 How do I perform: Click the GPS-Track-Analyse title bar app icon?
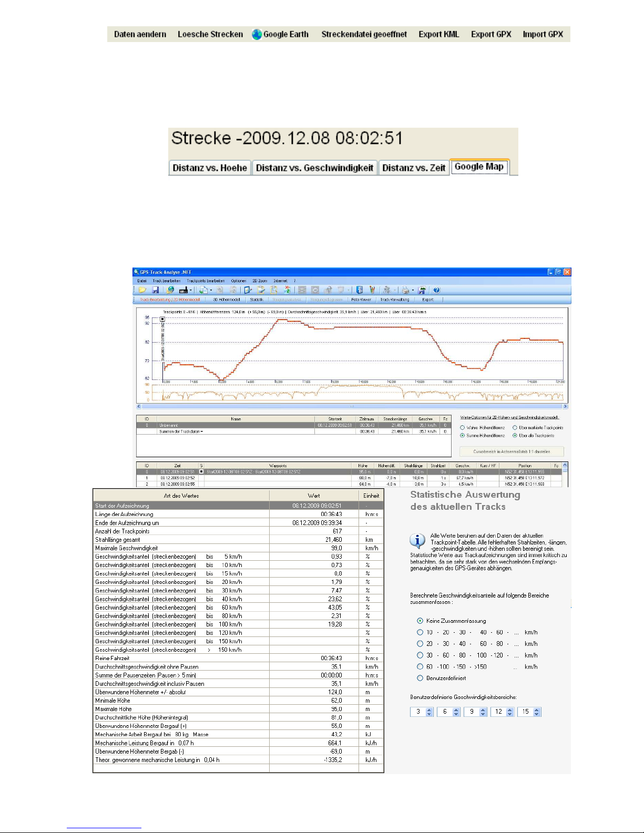136,272
